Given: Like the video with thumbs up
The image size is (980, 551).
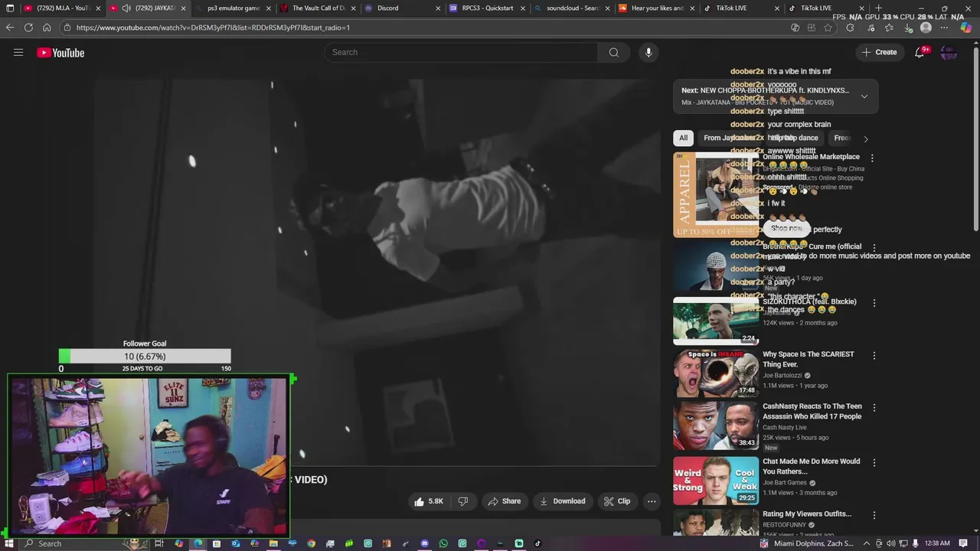Looking at the screenshot, I should pos(429,501).
